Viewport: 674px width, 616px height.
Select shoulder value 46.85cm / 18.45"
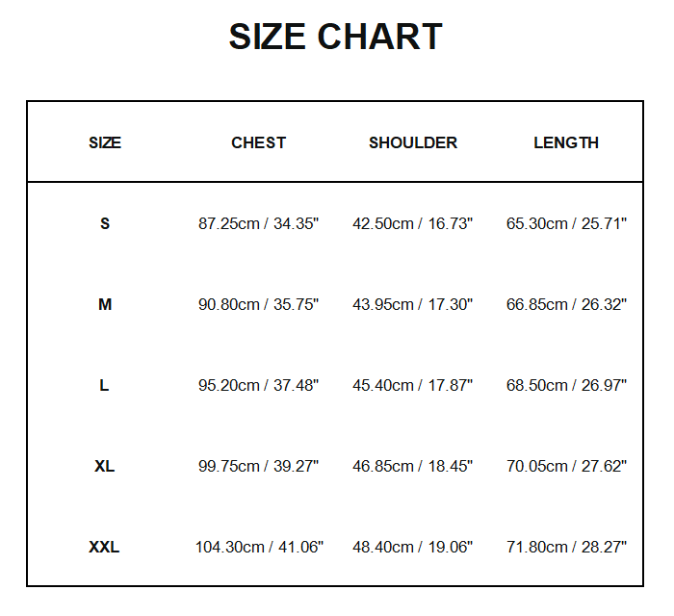[413, 466]
